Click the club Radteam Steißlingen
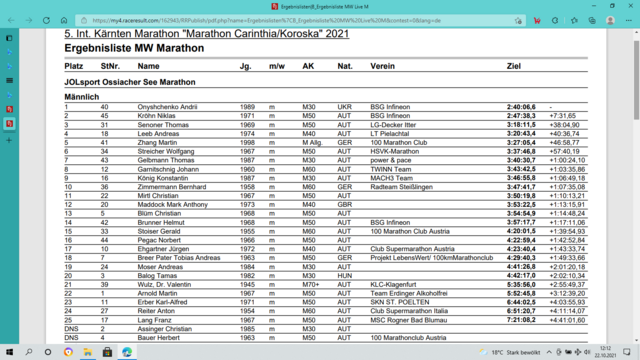This screenshot has width=640, height=360. (401, 187)
